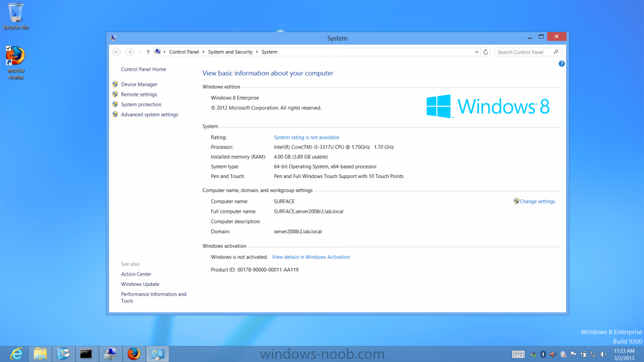Open Windows Update under See also
This screenshot has height=362, width=644.
[140, 284]
